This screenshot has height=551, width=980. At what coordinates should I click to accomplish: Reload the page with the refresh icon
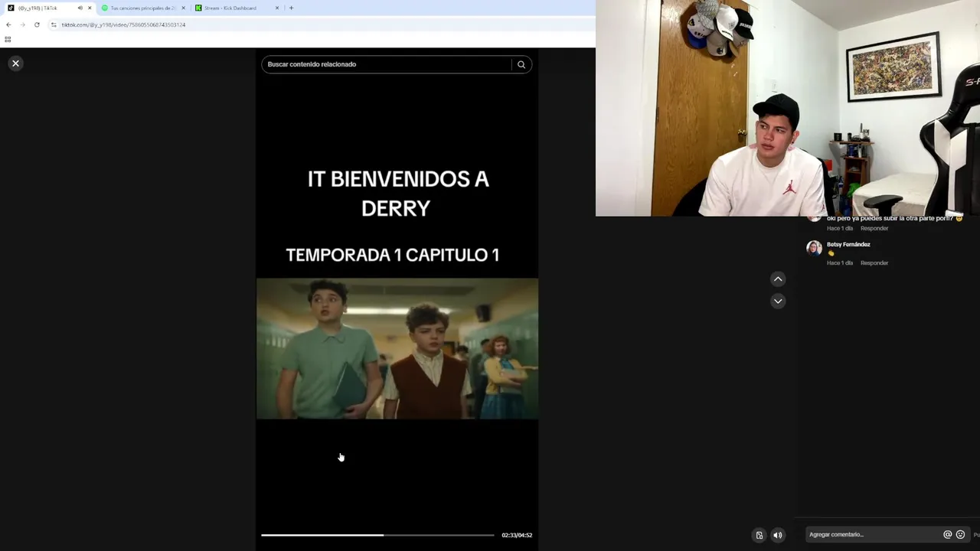coord(37,24)
